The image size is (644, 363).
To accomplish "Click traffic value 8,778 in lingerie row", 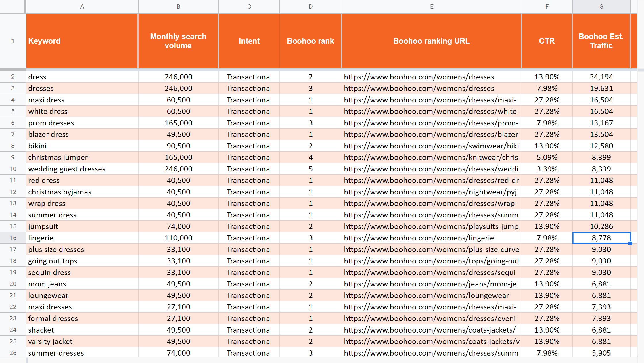I will [601, 238].
